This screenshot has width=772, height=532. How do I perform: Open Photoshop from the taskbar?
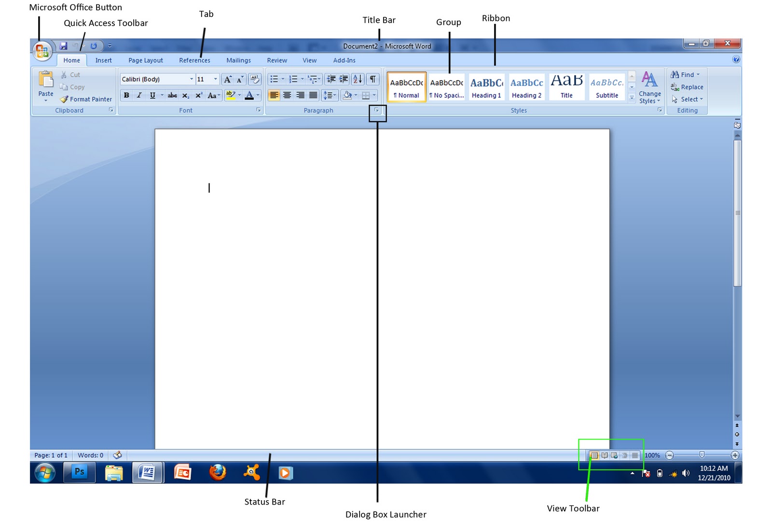(79, 472)
